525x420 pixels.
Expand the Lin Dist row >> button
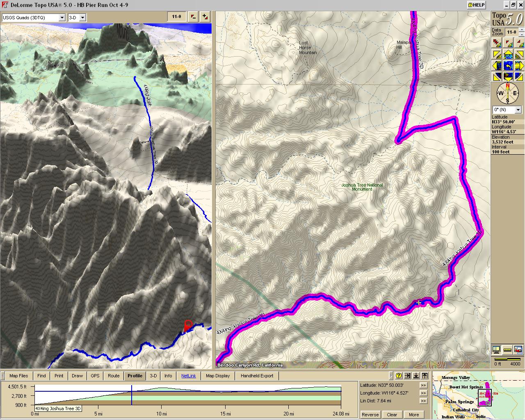[x=423, y=401]
